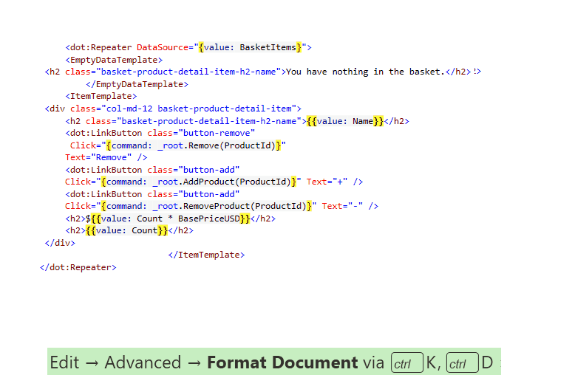Place cursor on closing ItemTemplate tag
572x392 pixels.
click(x=206, y=255)
